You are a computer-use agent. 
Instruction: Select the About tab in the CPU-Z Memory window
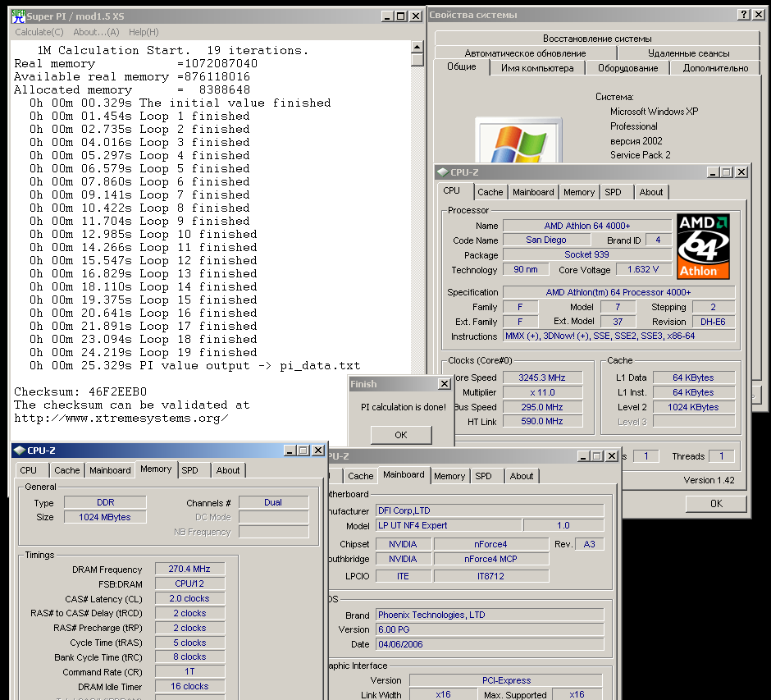click(x=228, y=469)
